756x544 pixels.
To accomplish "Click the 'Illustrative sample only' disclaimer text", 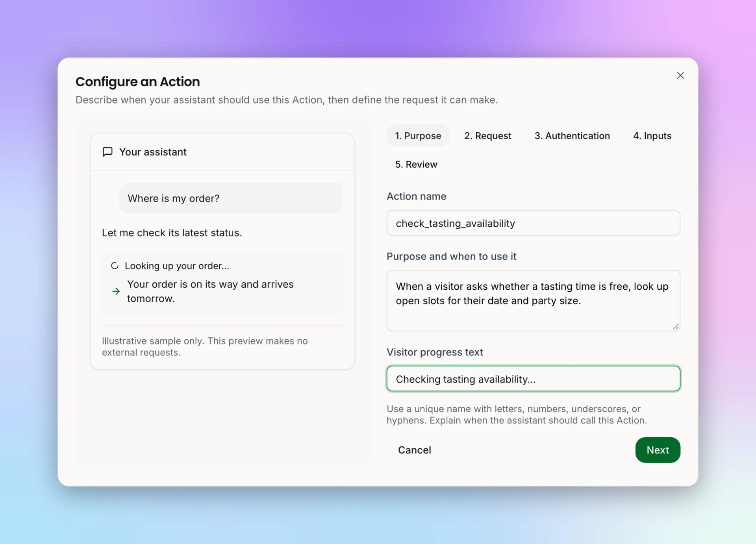I will (205, 346).
